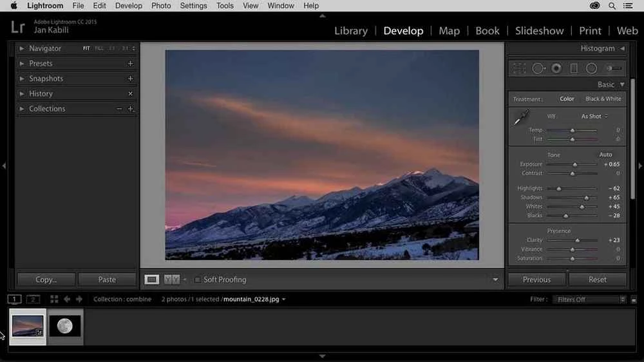This screenshot has height=362, width=644.
Task: Open the As Shot white balance dropdown
Action: tap(594, 117)
